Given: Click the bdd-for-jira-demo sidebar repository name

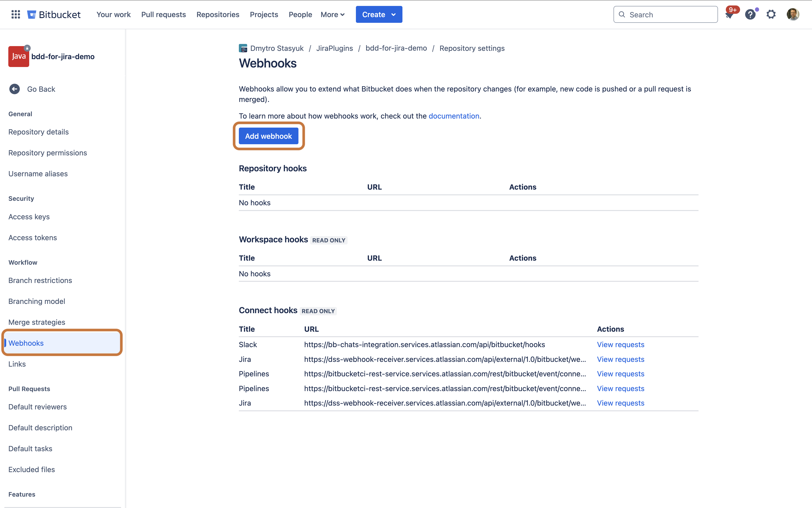Looking at the screenshot, I should click(x=63, y=57).
